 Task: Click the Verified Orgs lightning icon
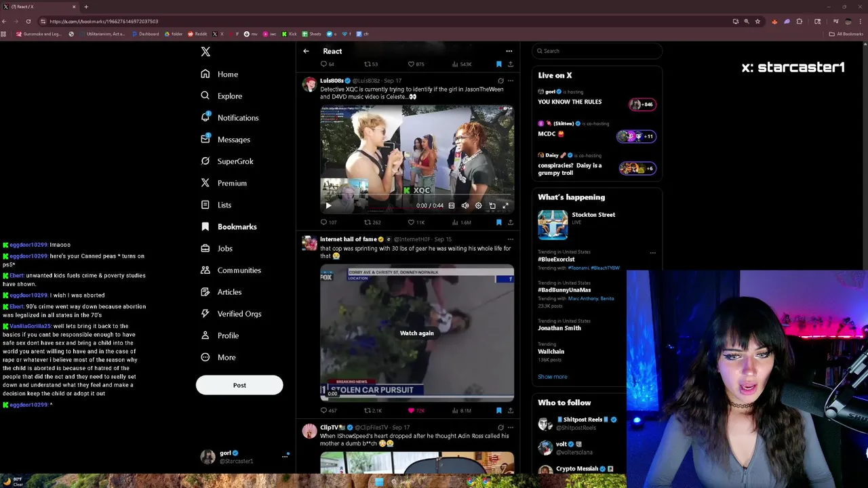point(205,313)
